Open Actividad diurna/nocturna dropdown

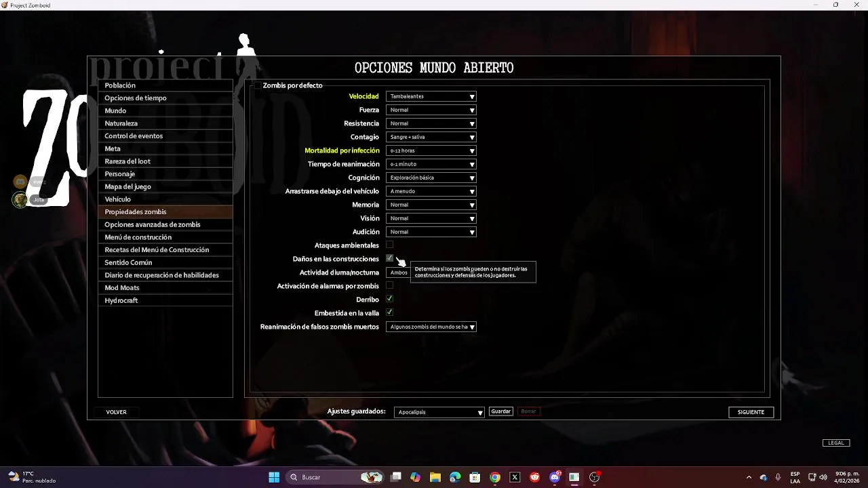(x=398, y=272)
